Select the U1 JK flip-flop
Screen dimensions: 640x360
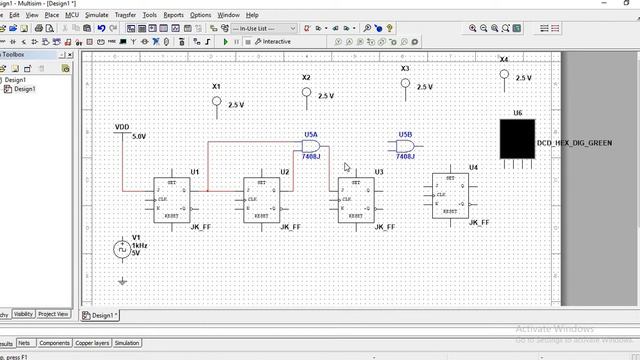(x=172, y=200)
